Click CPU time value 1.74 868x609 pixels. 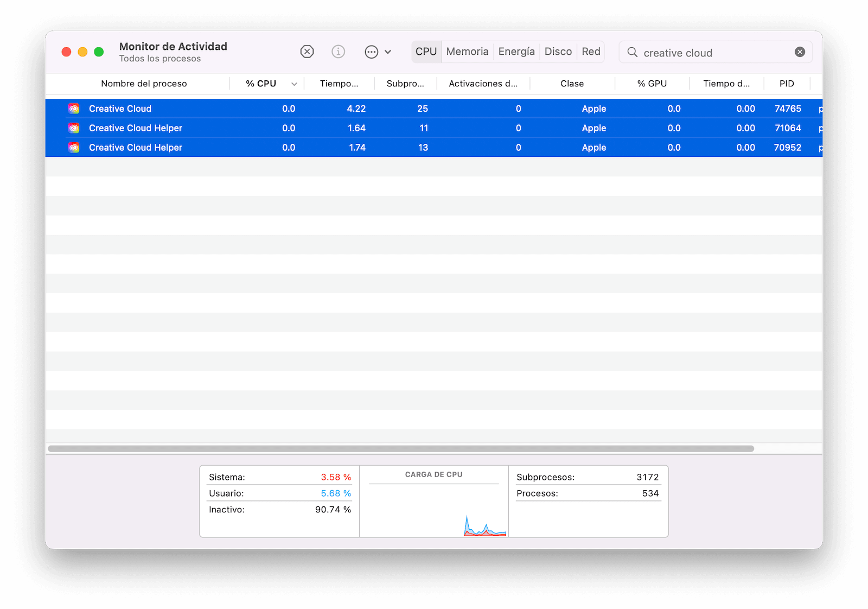[357, 148]
